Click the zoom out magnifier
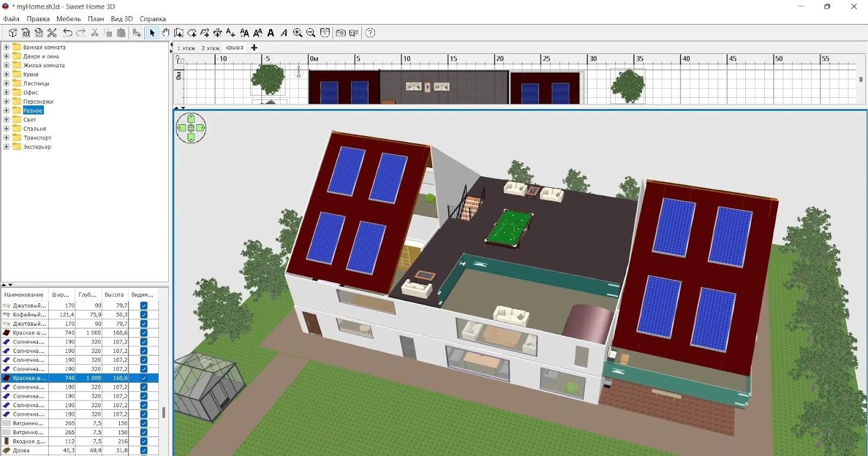This screenshot has height=456, width=868. pyautogui.click(x=311, y=33)
